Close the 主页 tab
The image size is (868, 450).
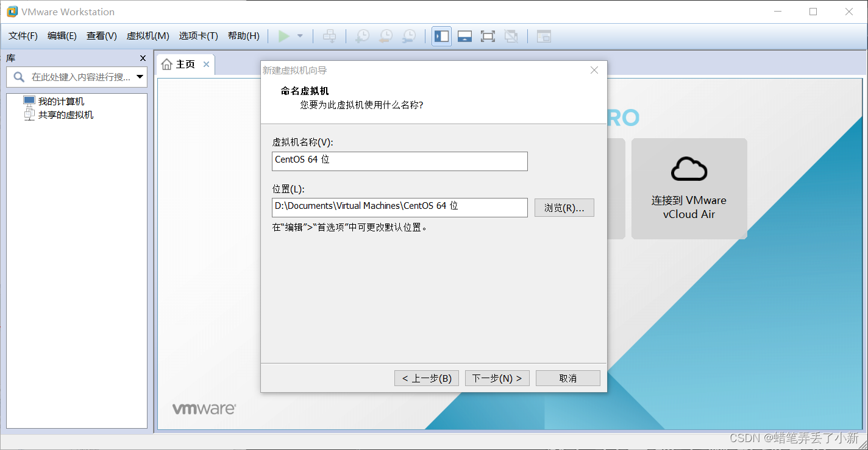coord(206,65)
